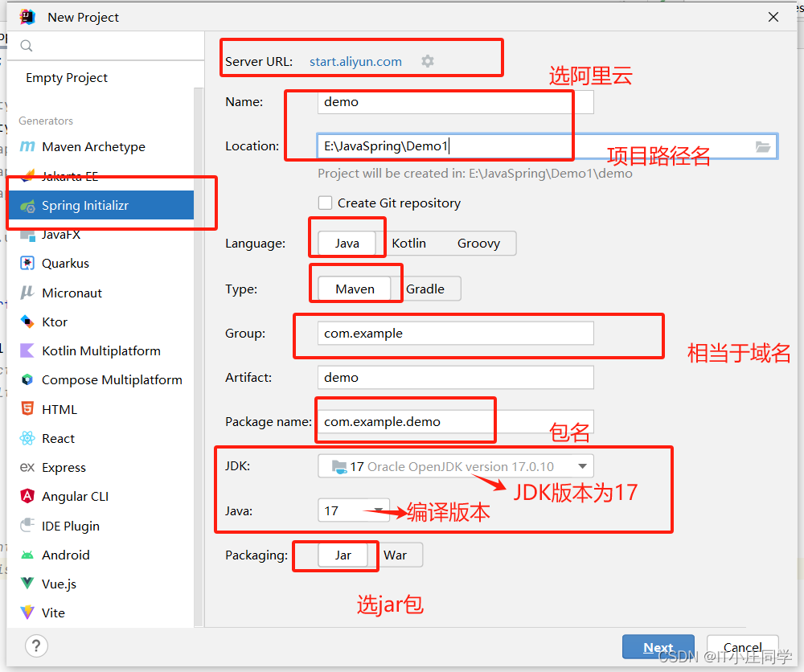Image resolution: width=804 pixels, height=672 pixels.
Task: Click the Compose Multiplatform icon
Action: tap(27, 380)
